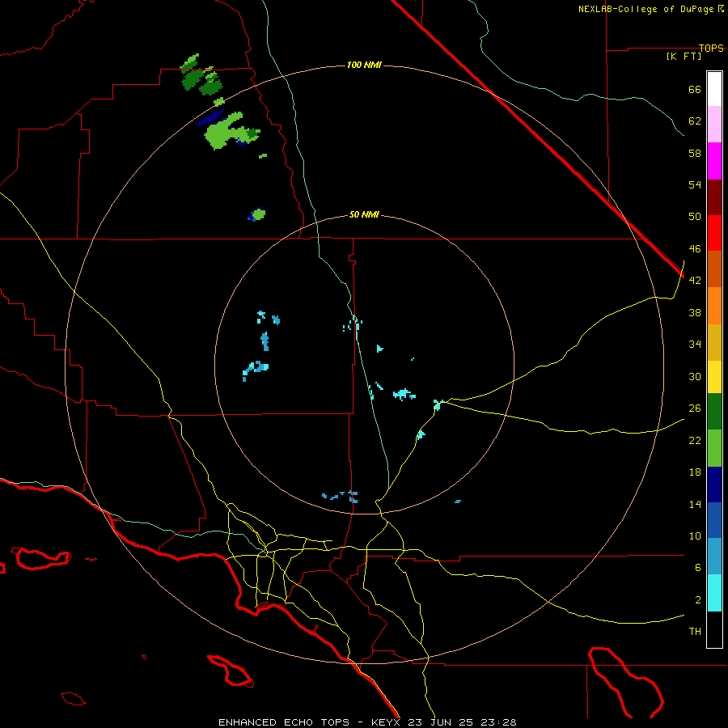
Task: Click the 6 legend value
Action: tap(698, 568)
